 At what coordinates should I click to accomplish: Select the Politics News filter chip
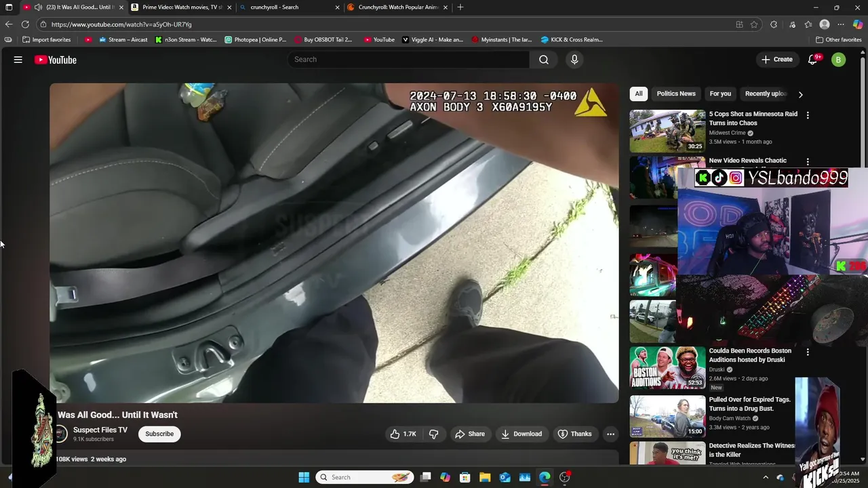(x=676, y=94)
